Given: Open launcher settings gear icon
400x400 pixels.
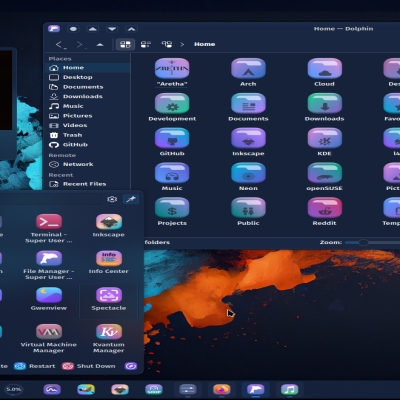Looking at the screenshot, I should [112, 199].
